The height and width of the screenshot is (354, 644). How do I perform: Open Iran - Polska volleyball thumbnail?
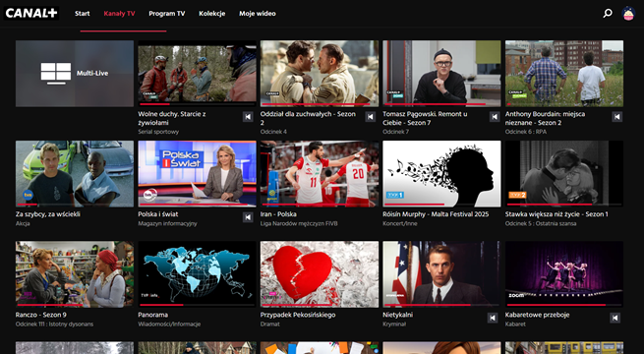point(320,174)
